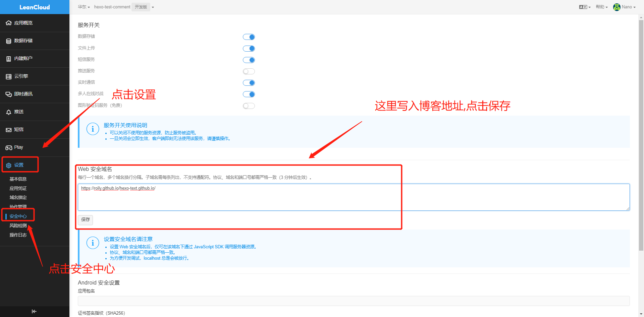Image resolution: width=644 pixels, height=317 pixels.
Task: Open dropdown arrow after 开发版
Action: tap(153, 7)
